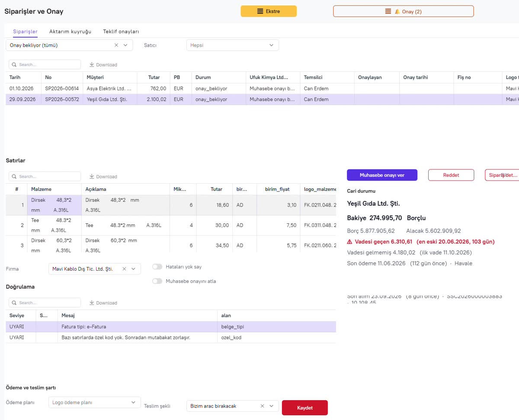Click the overdue warning triangle icon
This screenshot has height=420, width=519.
click(x=350, y=242)
